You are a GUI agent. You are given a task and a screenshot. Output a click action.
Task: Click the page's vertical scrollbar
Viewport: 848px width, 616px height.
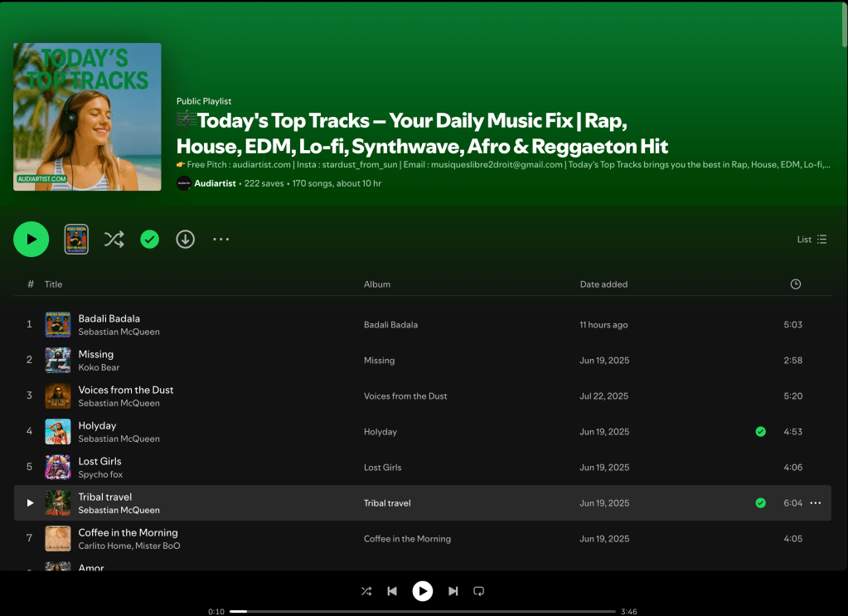844,25
